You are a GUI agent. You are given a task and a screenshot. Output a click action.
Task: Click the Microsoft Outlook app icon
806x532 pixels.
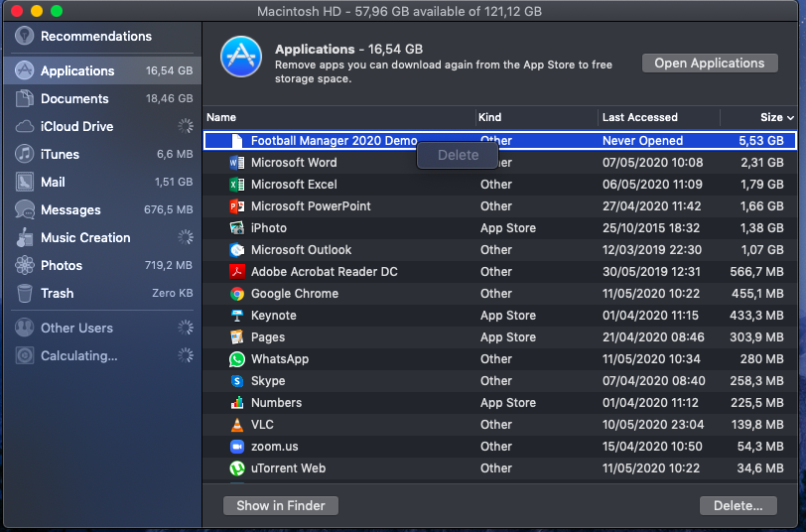pos(236,250)
